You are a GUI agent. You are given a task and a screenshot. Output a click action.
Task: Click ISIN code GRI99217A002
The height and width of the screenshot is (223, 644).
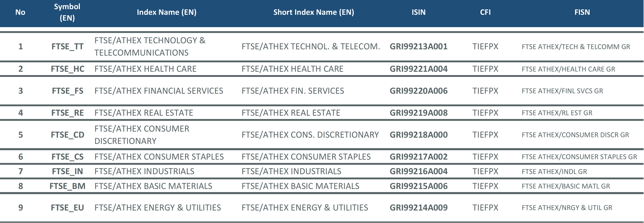pos(418,157)
